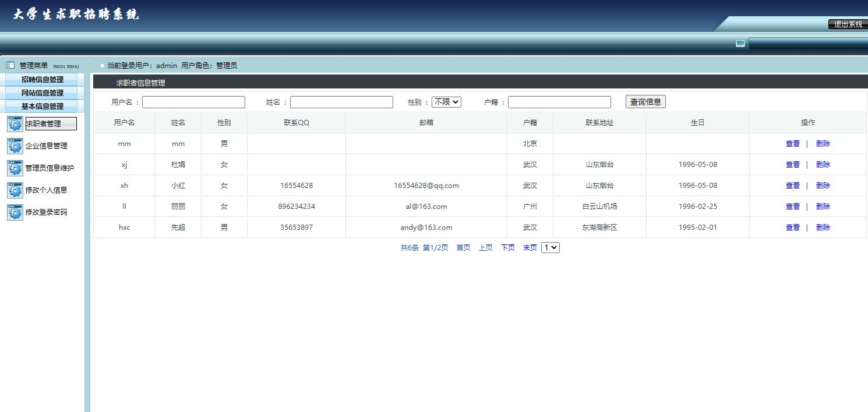868x412 pixels.
Task: Click the 管理菜单 panel icon
Action: click(x=10, y=65)
